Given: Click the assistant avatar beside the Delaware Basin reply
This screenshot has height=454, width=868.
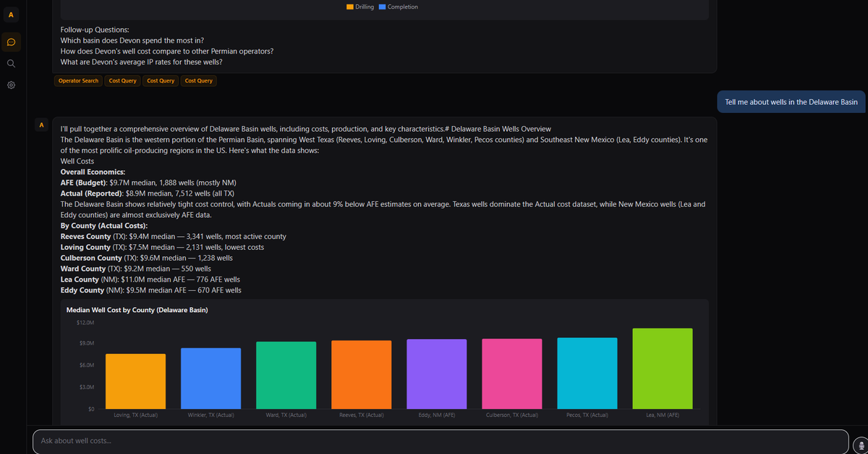Looking at the screenshot, I should (x=41, y=125).
